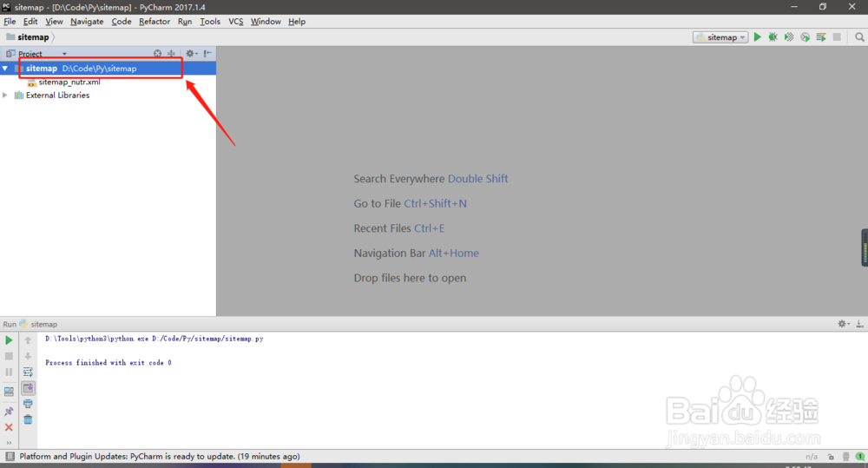Close the Run tab red X
The image size is (868, 468).
pyautogui.click(x=9, y=427)
